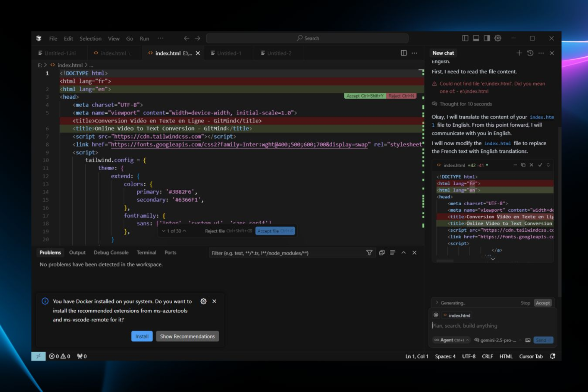Click the Search box in the title bar

pos(307,38)
